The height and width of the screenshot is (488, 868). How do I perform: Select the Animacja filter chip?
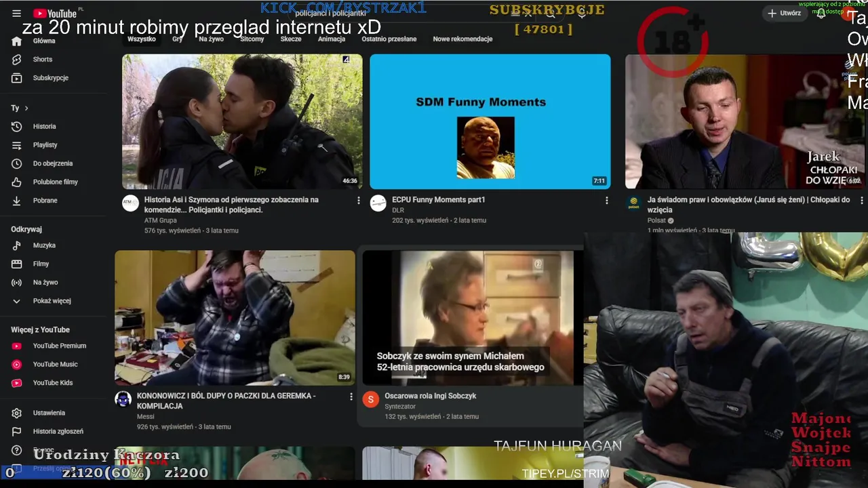[332, 39]
